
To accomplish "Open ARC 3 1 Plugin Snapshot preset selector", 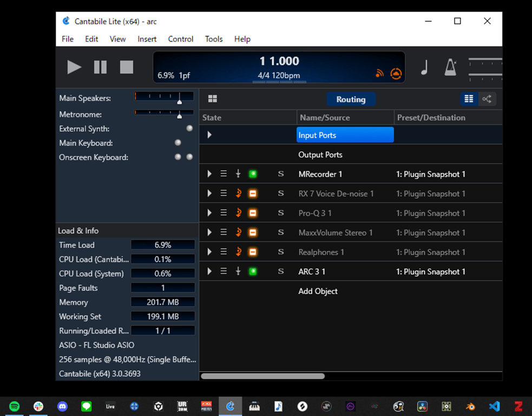I will tap(431, 272).
